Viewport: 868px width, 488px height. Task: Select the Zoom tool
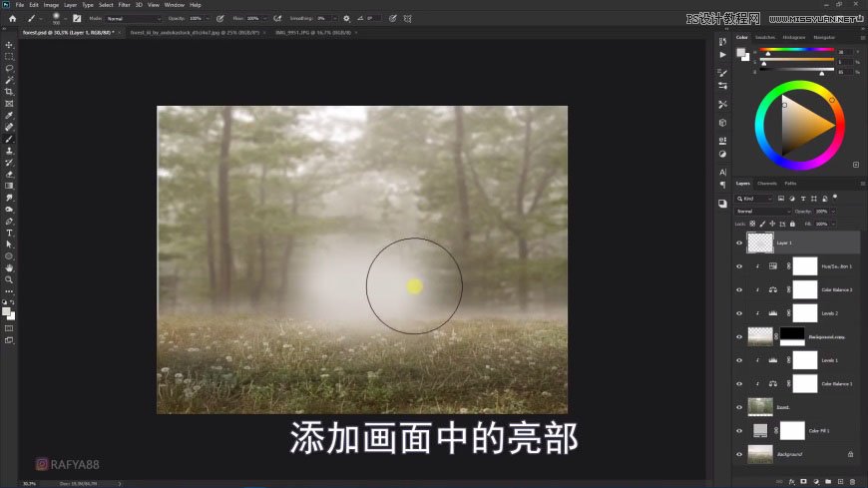(x=9, y=279)
